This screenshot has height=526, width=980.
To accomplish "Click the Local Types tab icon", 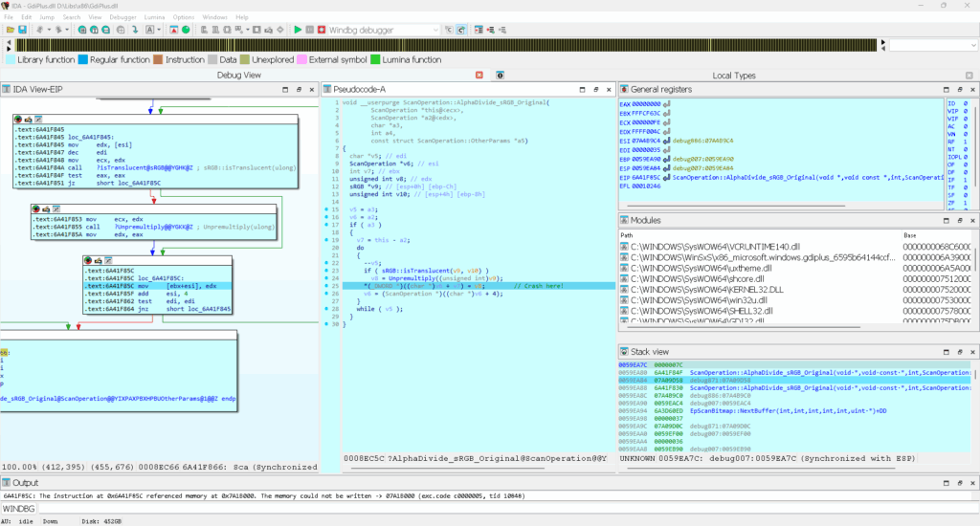I will (x=499, y=75).
